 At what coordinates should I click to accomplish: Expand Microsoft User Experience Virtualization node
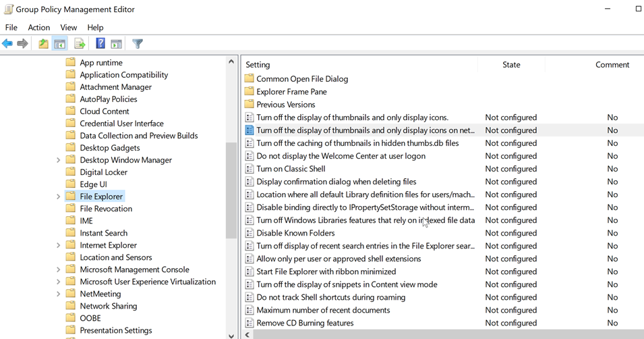point(58,282)
